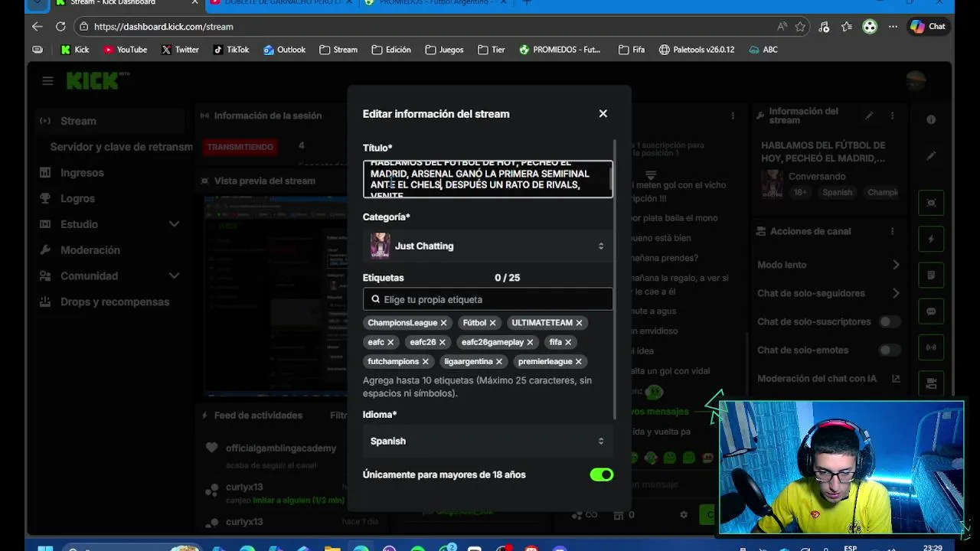Remove the Fútbol tag
Viewport: 980px width, 551px height.
point(492,323)
